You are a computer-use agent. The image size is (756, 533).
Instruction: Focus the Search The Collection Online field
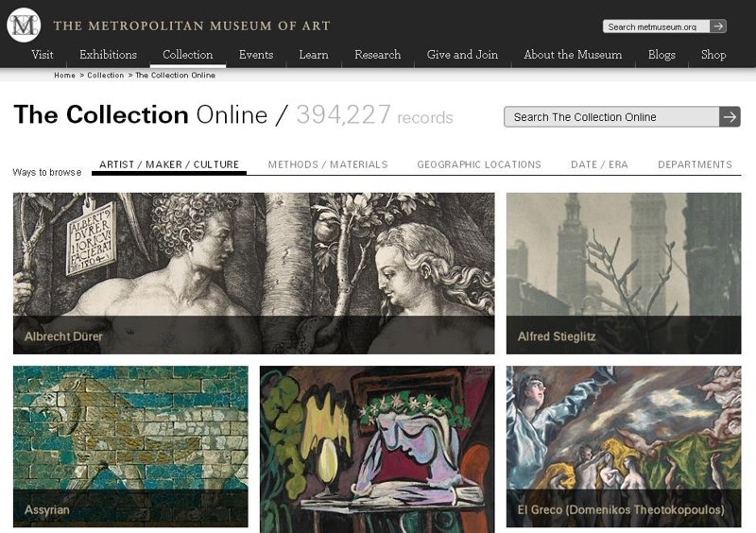click(x=611, y=116)
